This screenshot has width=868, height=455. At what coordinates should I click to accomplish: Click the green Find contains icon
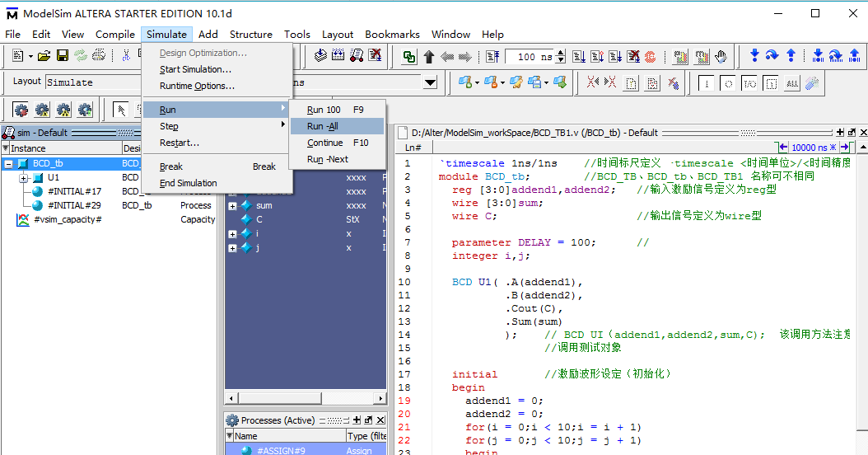pyautogui.click(x=409, y=57)
